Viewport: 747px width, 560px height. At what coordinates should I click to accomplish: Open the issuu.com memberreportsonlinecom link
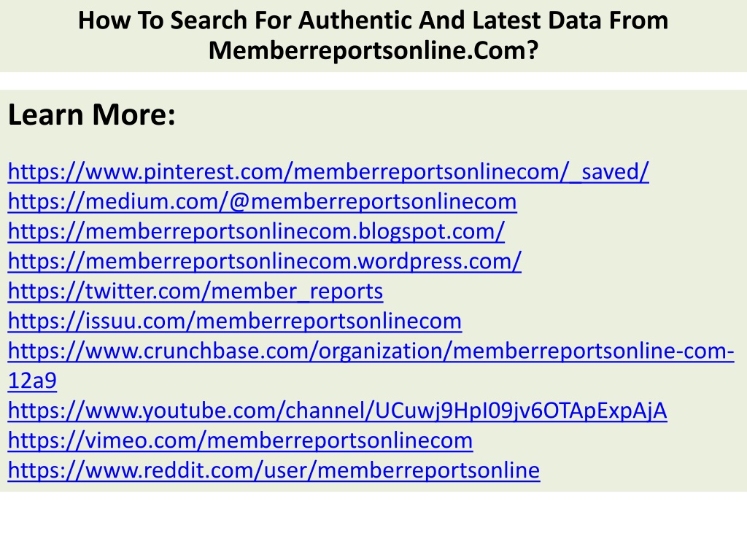coord(234,321)
